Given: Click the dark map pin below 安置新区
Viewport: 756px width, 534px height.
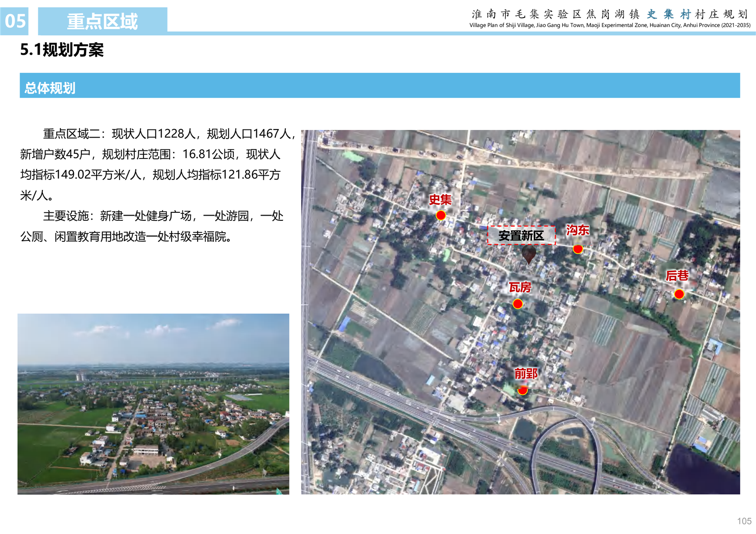Looking at the screenshot, I should point(528,254).
